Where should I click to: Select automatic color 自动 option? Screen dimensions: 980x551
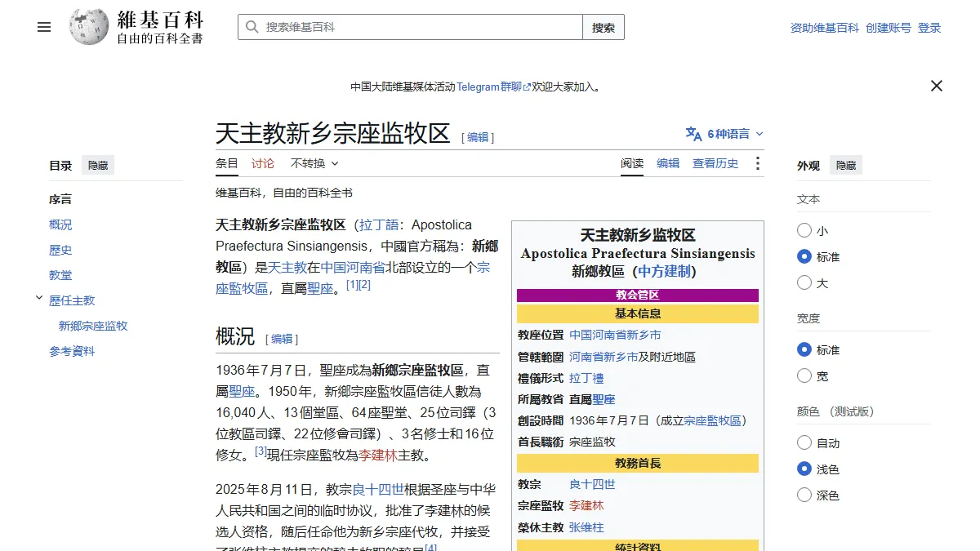pos(804,442)
